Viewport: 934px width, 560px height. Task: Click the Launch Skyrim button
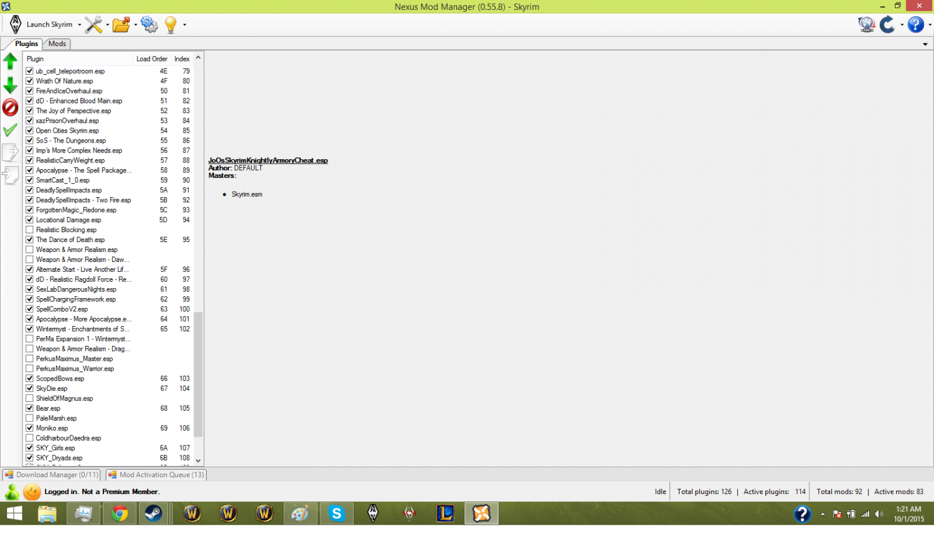point(44,25)
